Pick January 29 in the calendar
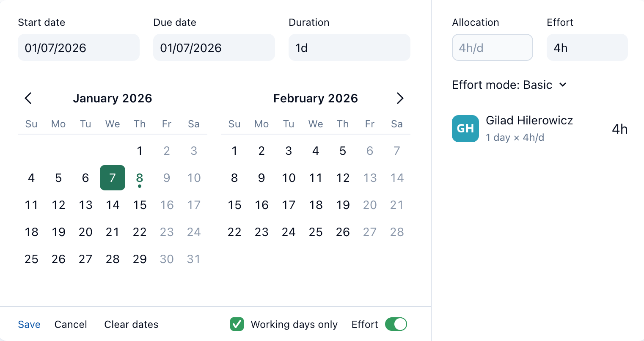The width and height of the screenshot is (644, 341). (x=140, y=259)
